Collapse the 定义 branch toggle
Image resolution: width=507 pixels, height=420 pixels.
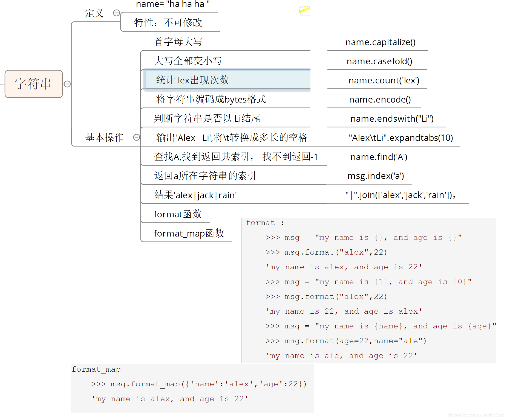[x=116, y=13]
